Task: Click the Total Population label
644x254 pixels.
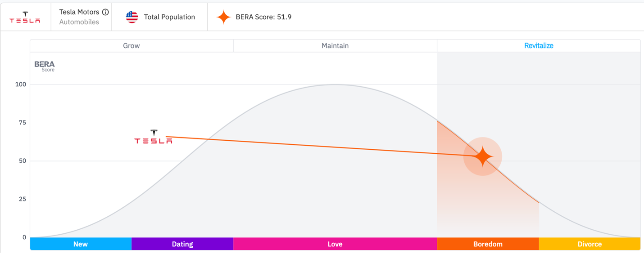Action: (169, 17)
